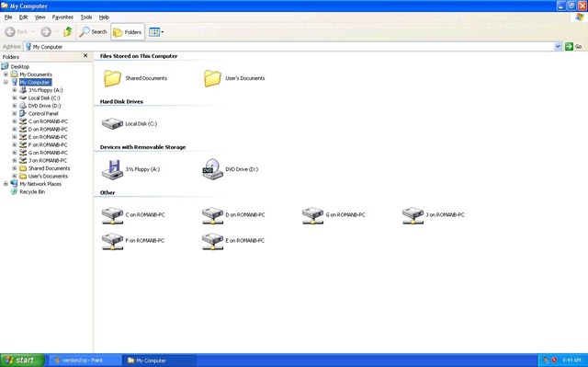Click the Devices with Removable Storage header
This screenshot has width=588, height=367.
point(143,147)
